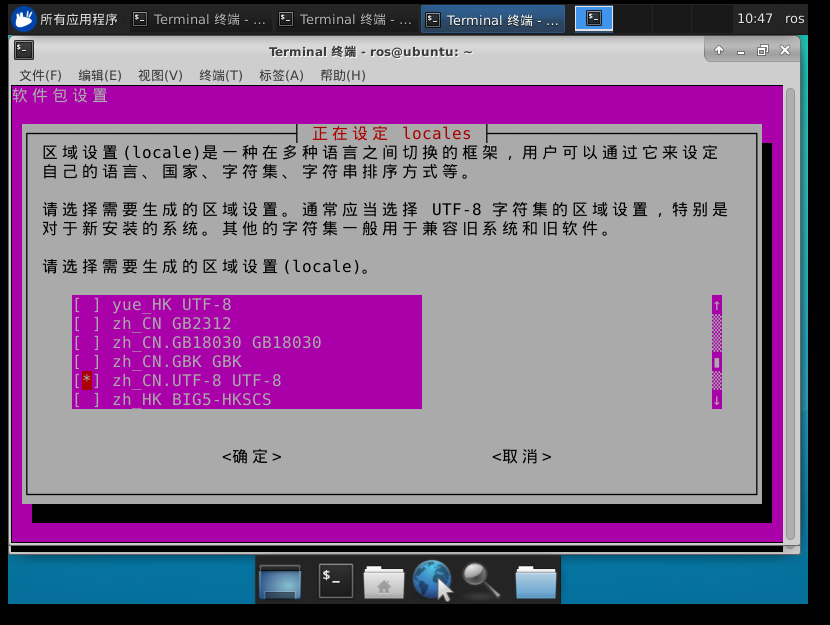
Task: Click the 正在设定 locales dialog title
Action: click(392, 133)
